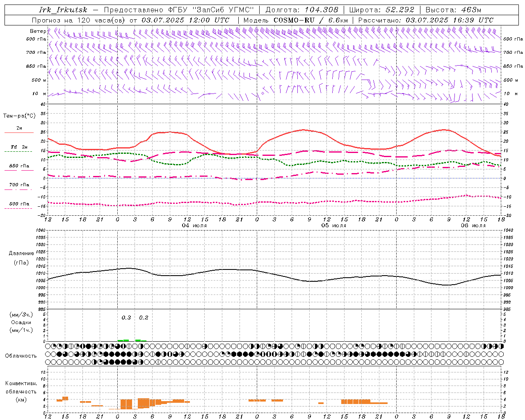The image size is (525, 420).
Task: Click the Прогноз на 120 часа(ов) text
Action: point(79,20)
